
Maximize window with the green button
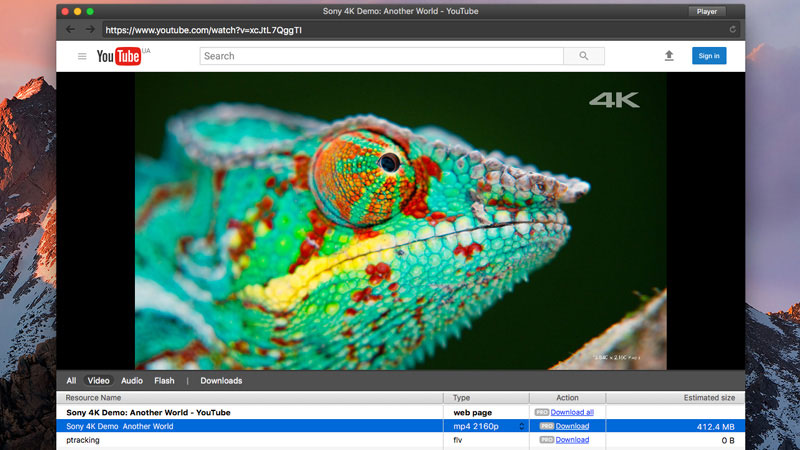tap(90, 11)
